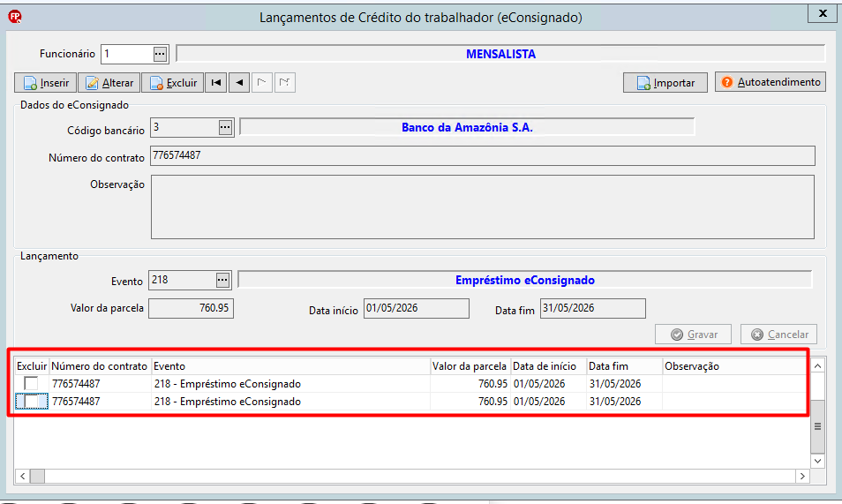Viewport: 842px width, 504px height.
Task: Go to last record navigation icon
Action: pyautogui.click(x=285, y=83)
